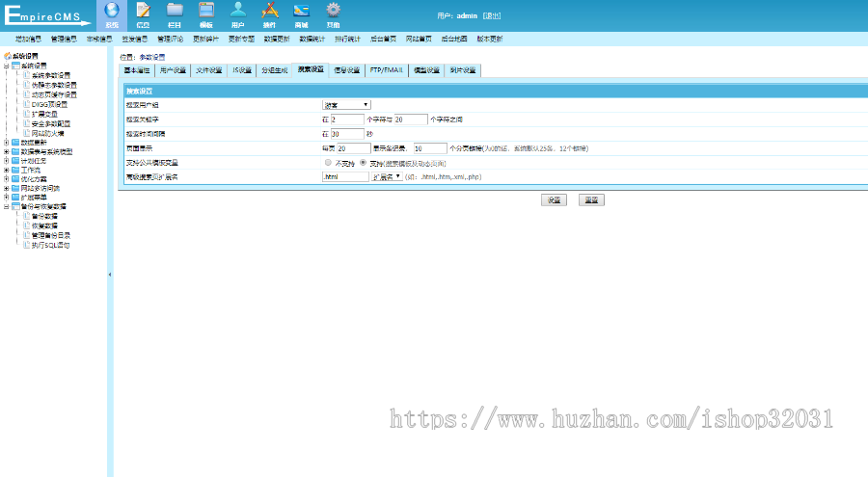Viewport: 868px width, 477px height.
Task: Open 恢复数据 in the tree
Action: click(44, 225)
